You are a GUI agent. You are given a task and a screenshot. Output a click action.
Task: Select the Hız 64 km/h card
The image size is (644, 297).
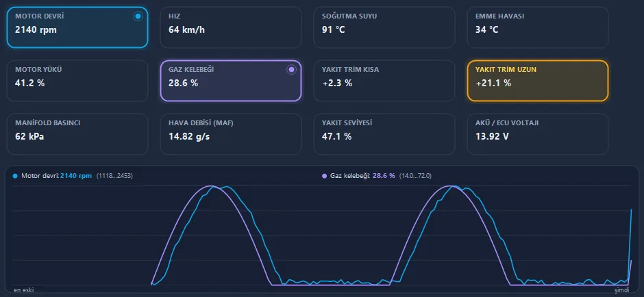230,27
